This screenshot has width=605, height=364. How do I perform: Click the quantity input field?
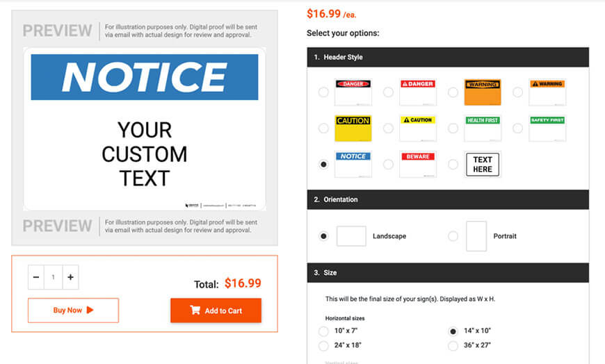[x=53, y=277]
